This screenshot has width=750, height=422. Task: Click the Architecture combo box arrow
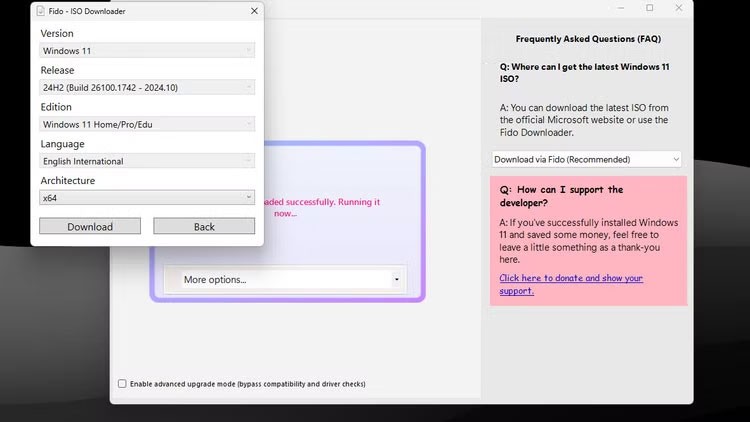(248, 197)
